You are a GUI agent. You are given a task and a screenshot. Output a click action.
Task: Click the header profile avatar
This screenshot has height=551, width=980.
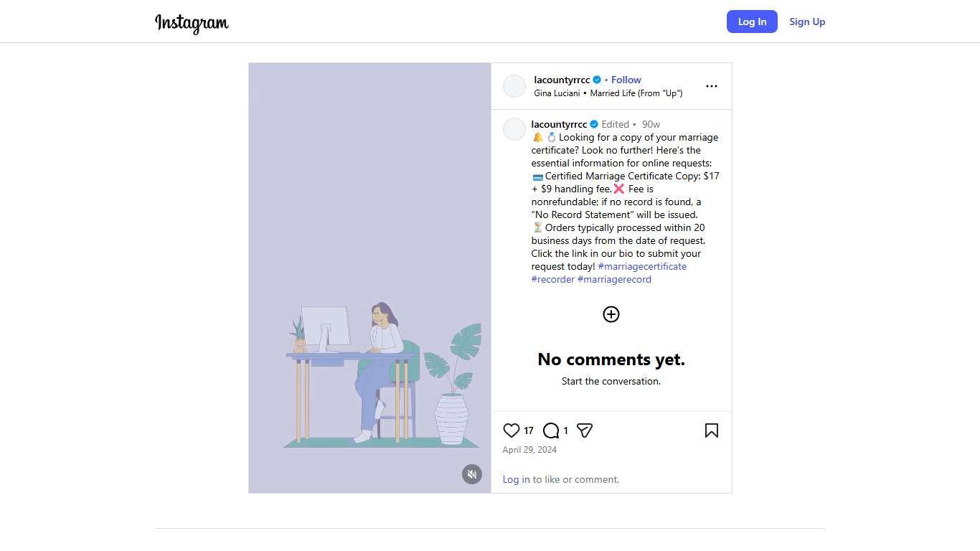point(514,86)
